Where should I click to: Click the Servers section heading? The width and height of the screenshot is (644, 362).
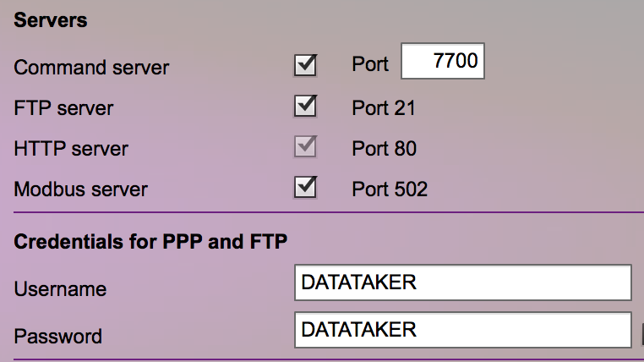pos(51,20)
